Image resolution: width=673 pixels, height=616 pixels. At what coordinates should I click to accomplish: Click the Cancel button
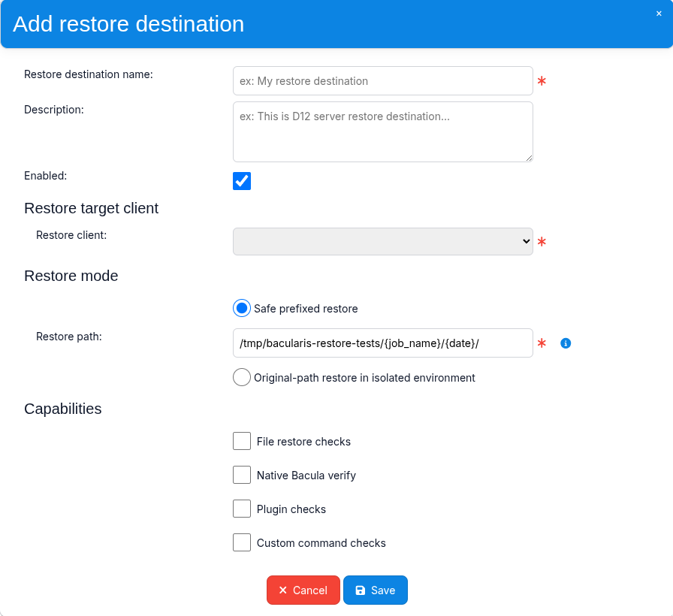[303, 590]
